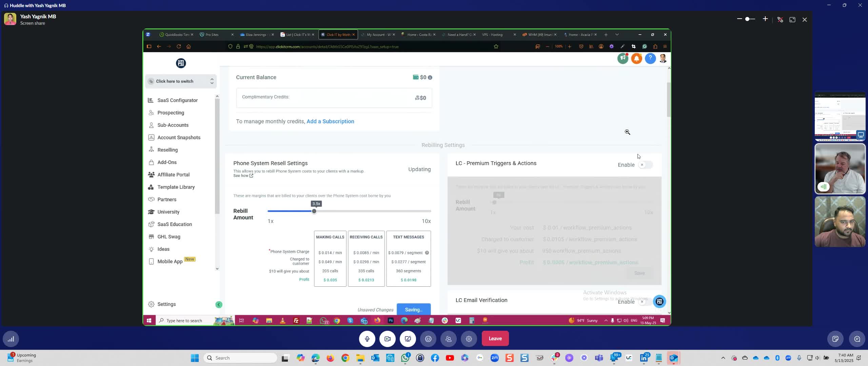Open Windows Search box on taskbar

click(241, 358)
